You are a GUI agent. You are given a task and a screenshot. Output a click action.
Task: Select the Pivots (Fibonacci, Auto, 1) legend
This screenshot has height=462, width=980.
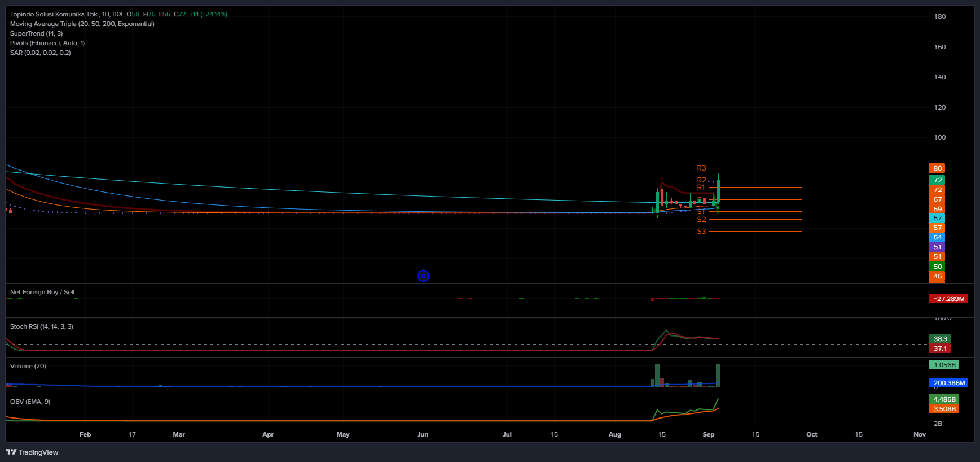[47, 43]
